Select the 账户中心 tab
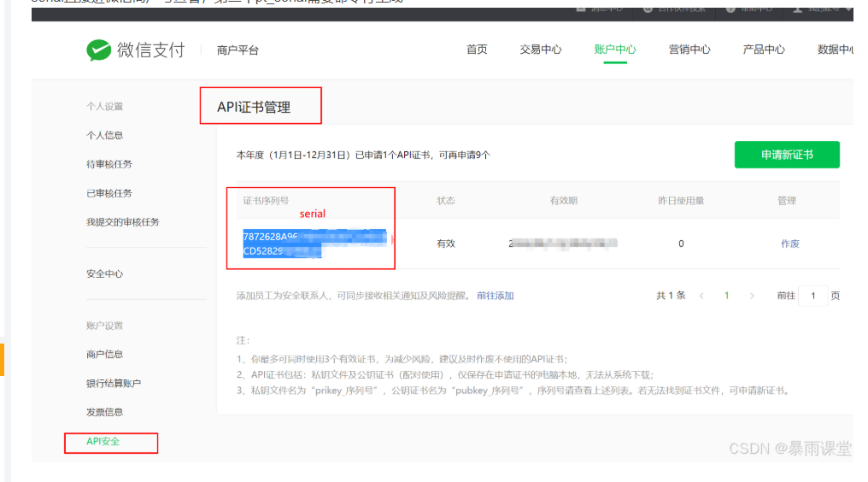This screenshot has width=868, height=482. pyautogui.click(x=615, y=50)
